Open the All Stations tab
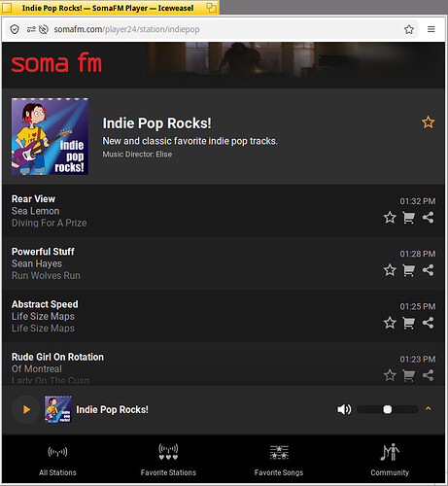This screenshot has height=486, width=448. click(x=57, y=459)
